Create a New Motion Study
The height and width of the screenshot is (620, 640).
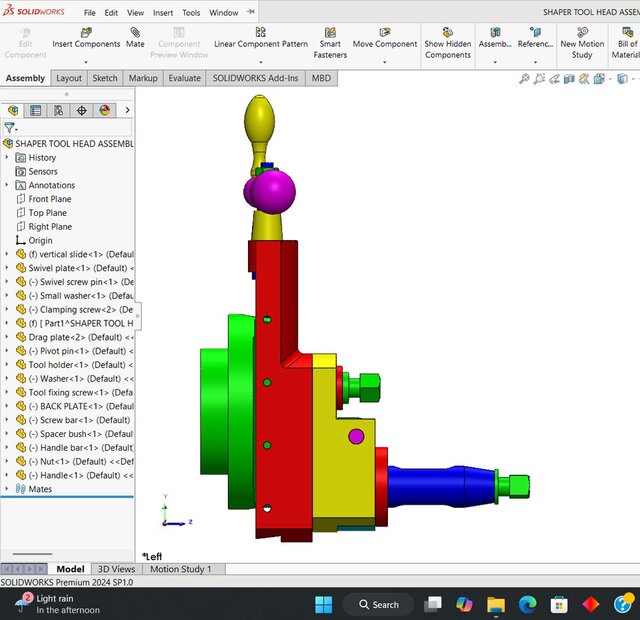click(582, 43)
